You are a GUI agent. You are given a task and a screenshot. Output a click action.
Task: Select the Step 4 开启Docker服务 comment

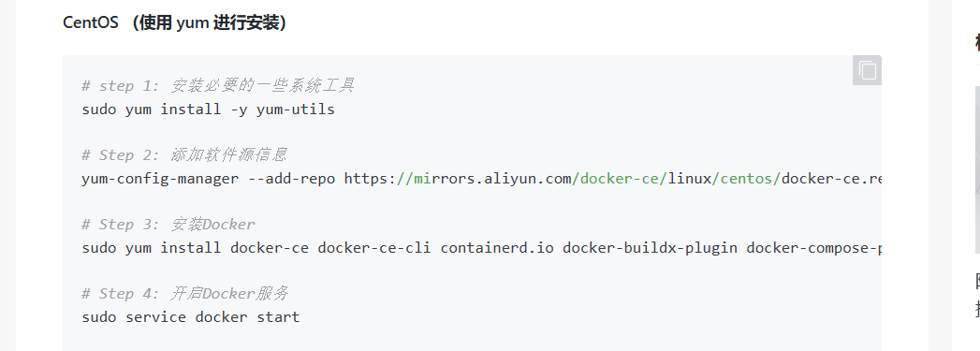(x=185, y=294)
